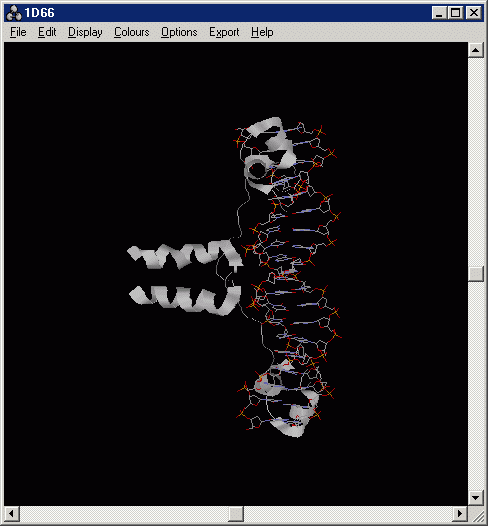
Task: Open the Edit menu
Action: 47,32
